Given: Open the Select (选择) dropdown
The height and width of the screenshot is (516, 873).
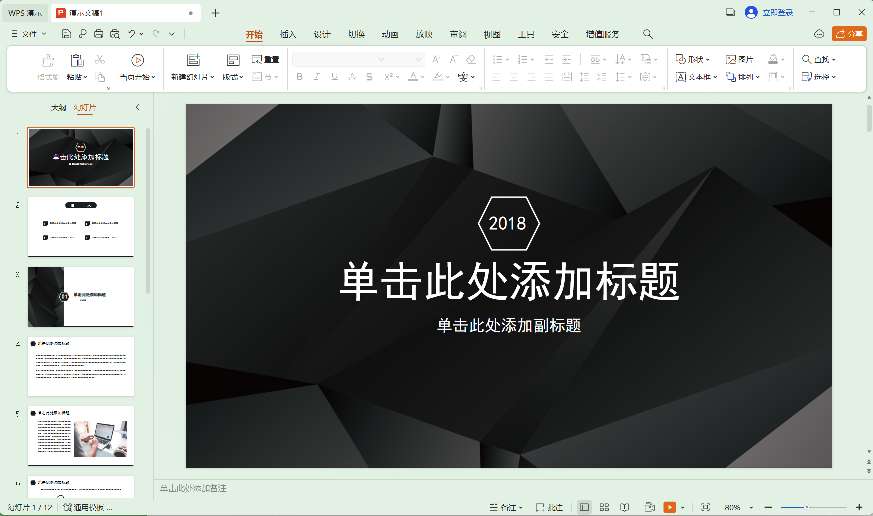Looking at the screenshot, I should pyautogui.click(x=818, y=77).
